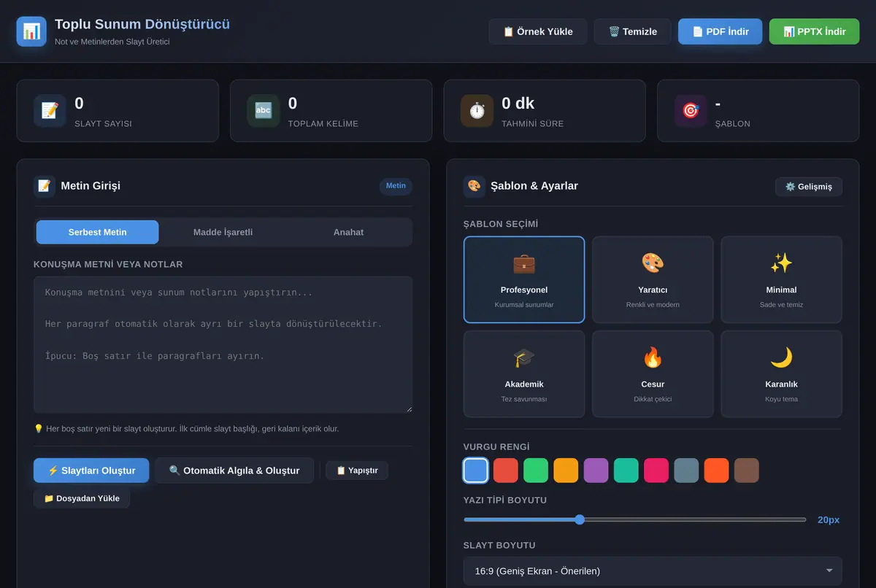Click the app logo chart icon

31,31
